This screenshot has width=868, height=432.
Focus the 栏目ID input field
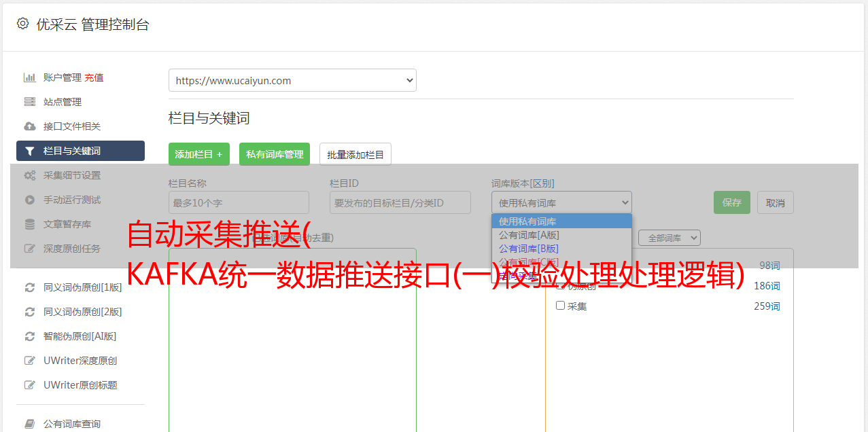[x=400, y=202]
